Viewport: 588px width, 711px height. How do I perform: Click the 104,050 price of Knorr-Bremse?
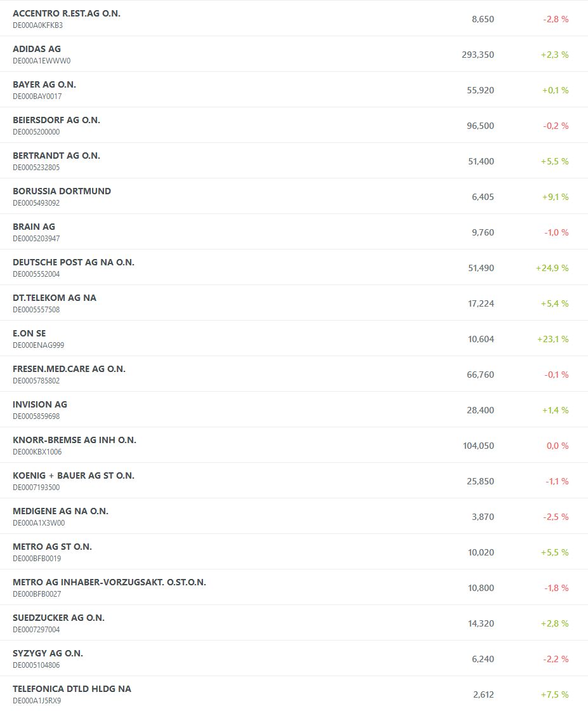(478, 446)
